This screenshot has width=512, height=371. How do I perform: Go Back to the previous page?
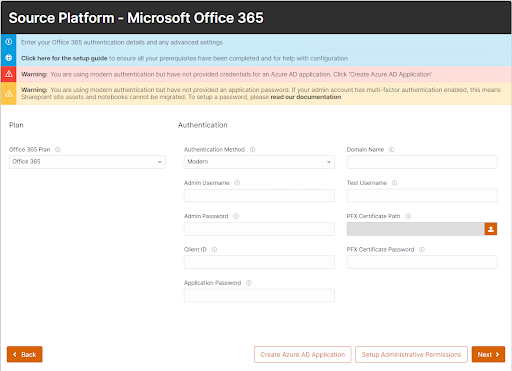click(x=25, y=354)
